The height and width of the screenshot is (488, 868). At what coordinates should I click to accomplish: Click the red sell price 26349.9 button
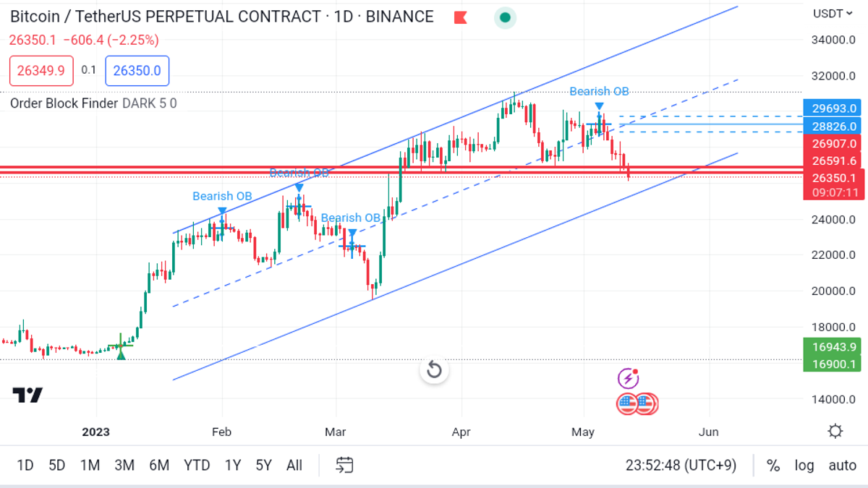[41, 71]
